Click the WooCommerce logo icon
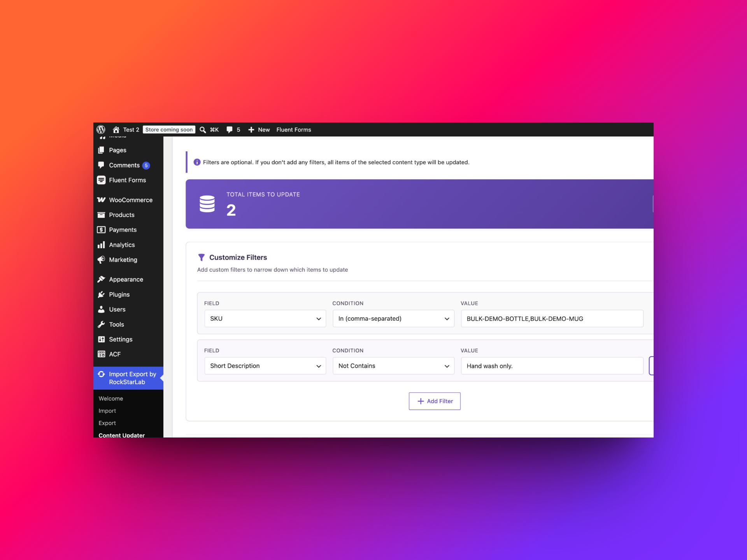The width and height of the screenshot is (747, 560). (101, 200)
